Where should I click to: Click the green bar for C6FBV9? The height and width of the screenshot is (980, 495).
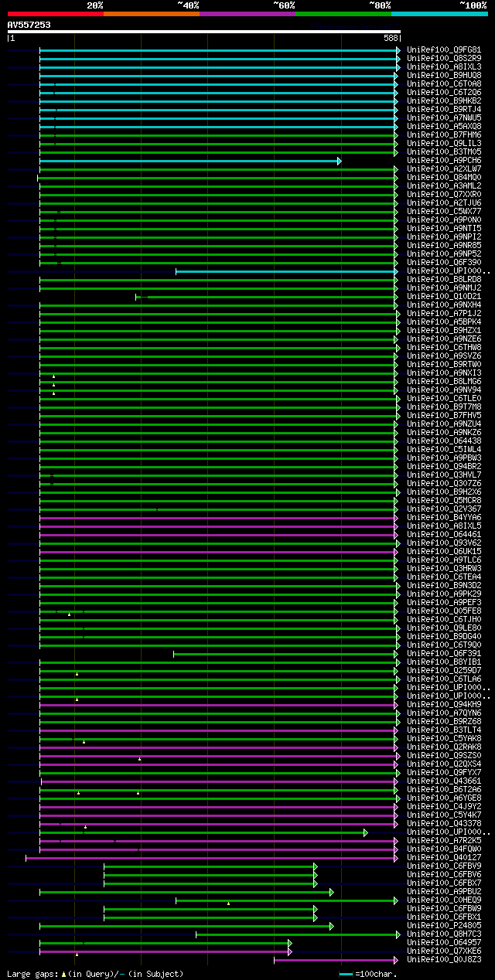point(210,866)
